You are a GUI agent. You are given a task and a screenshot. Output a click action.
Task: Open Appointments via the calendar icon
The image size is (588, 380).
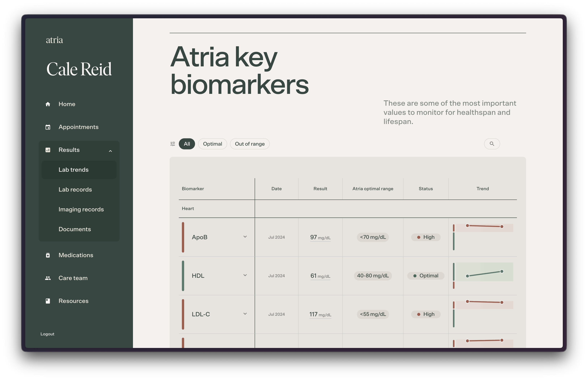[x=48, y=127]
